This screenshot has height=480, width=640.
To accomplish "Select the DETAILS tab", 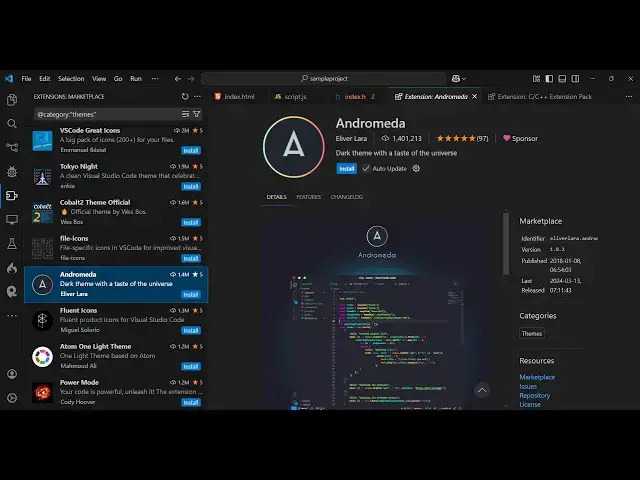I will click(x=276, y=197).
